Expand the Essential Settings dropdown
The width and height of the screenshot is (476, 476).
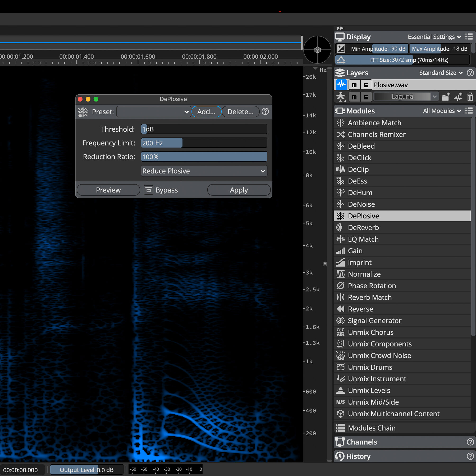pyautogui.click(x=434, y=37)
